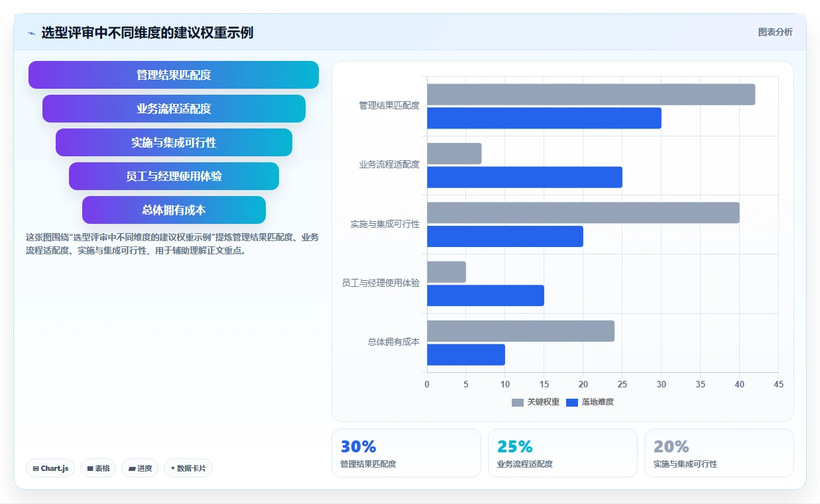Image resolution: width=820 pixels, height=504 pixels.
Task: Click the y-axis label 实施与集成可行性
Action: [x=385, y=224]
